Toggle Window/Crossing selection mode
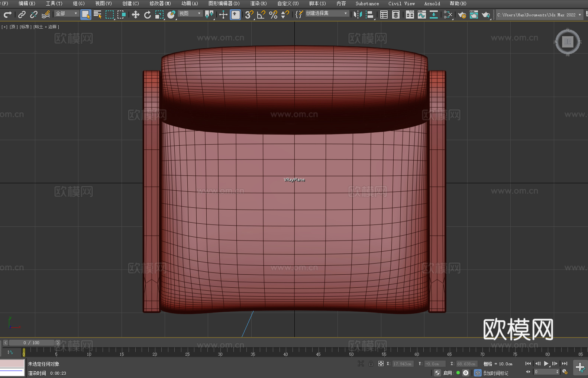The image size is (588, 378). 122,14
